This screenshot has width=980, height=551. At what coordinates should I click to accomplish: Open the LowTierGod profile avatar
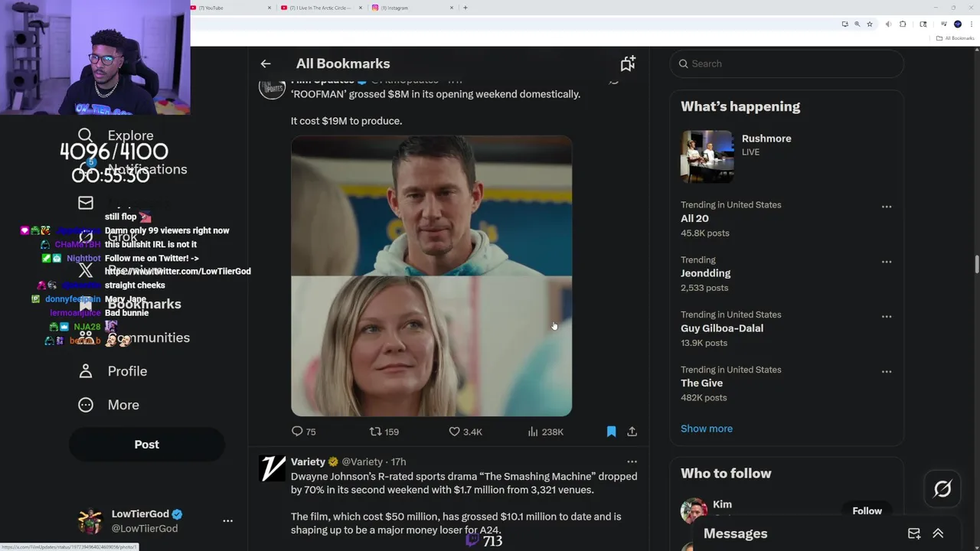pyautogui.click(x=90, y=521)
